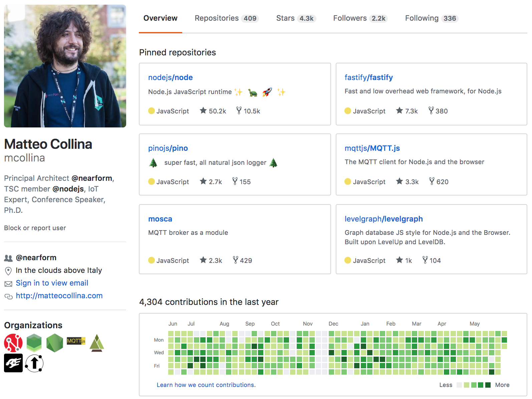Open the nodejs/node repository link

[x=171, y=77]
